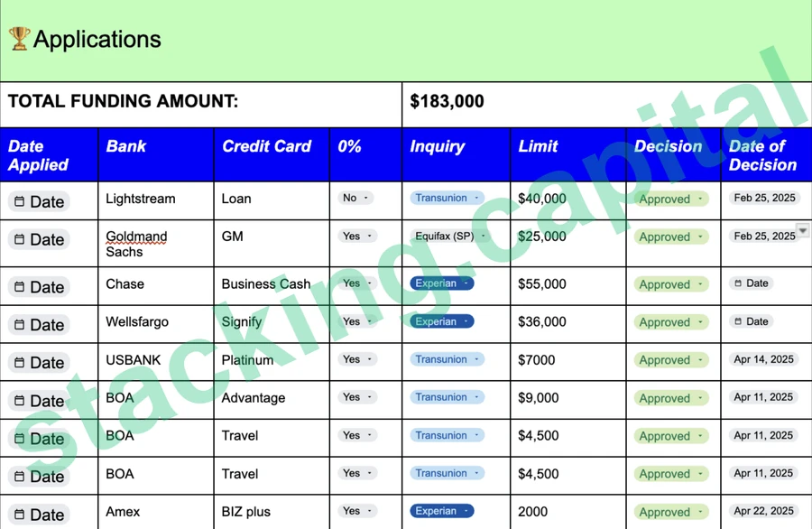
Task: Open the Transunion inquiry dropdown for Lightstream
Action: click(x=448, y=198)
